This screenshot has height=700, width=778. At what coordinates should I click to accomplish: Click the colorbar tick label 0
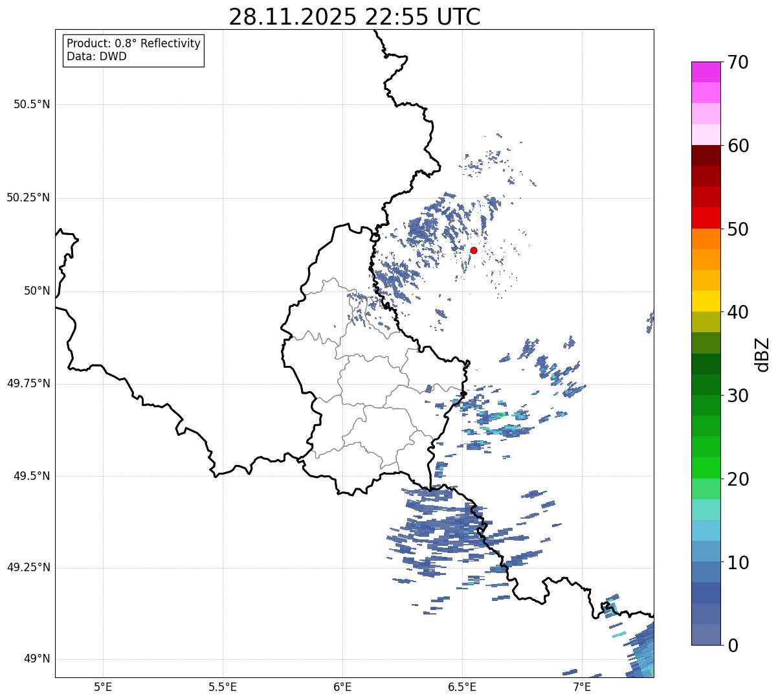pyautogui.click(x=733, y=646)
